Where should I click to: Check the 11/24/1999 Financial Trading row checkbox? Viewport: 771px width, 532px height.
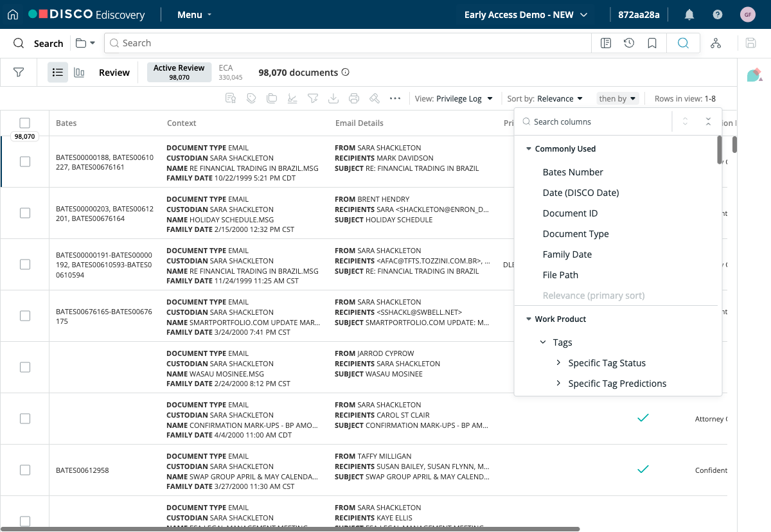24,265
